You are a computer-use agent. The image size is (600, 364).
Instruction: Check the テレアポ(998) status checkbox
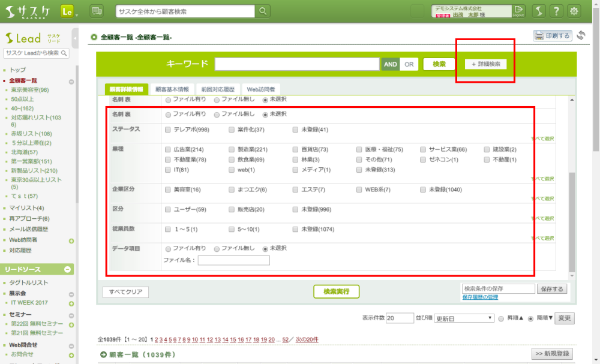(x=168, y=130)
